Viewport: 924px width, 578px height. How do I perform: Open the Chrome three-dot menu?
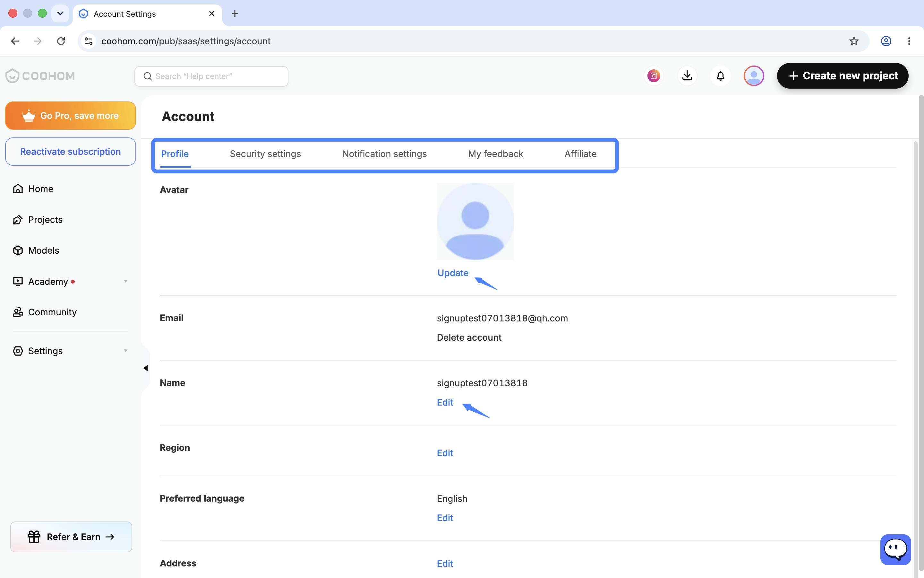[x=909, y=41]
